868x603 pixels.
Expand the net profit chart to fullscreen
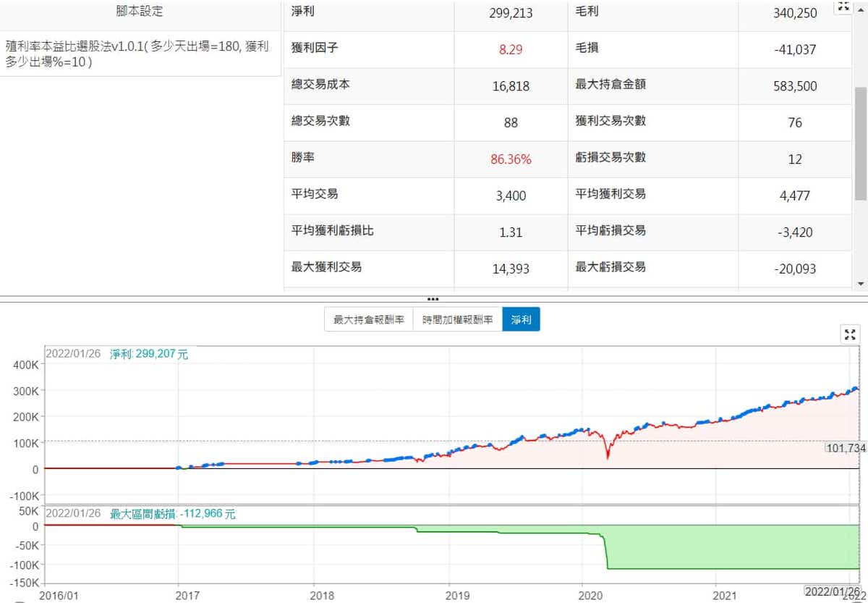pos(850,334)
